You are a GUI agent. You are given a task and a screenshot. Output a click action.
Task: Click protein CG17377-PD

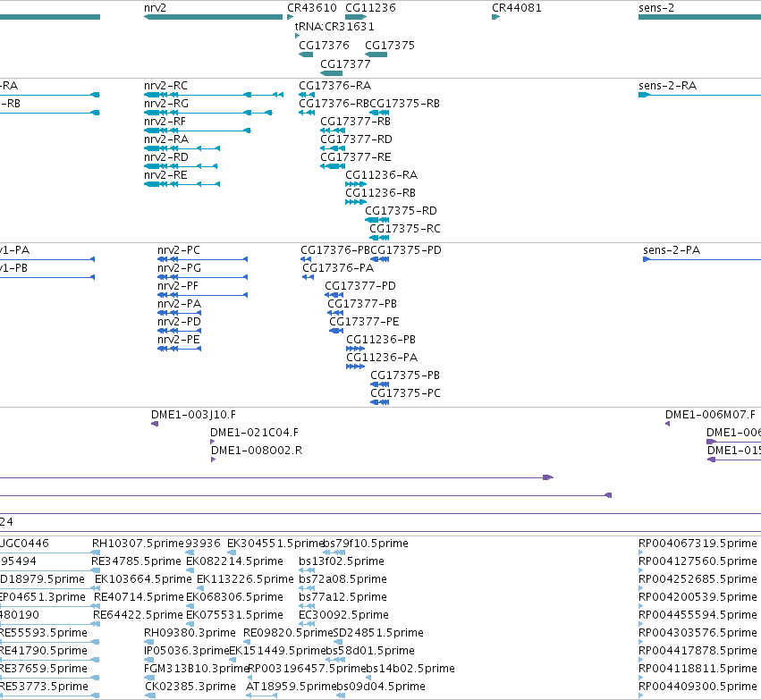[x=360, y=287]
